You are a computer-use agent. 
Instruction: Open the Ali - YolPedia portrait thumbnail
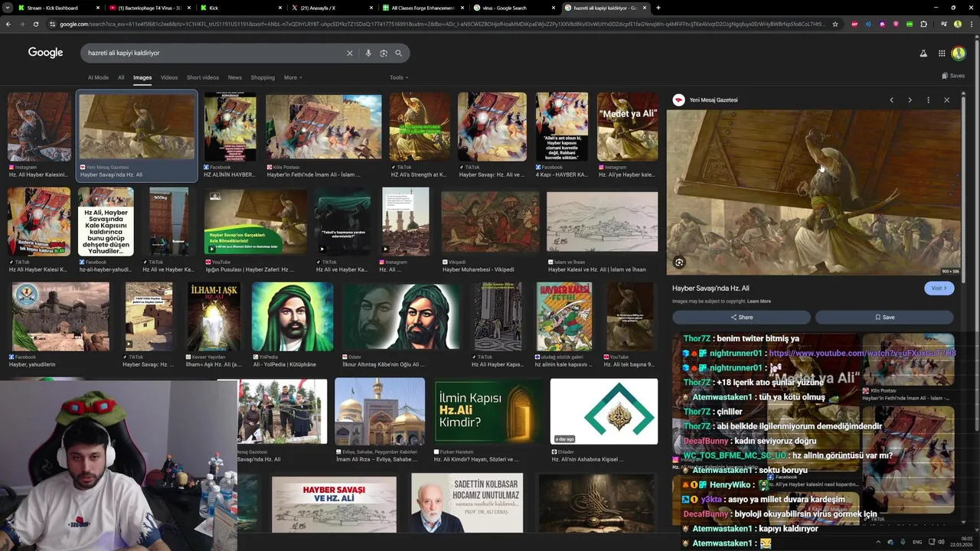[x=292, y=317]
